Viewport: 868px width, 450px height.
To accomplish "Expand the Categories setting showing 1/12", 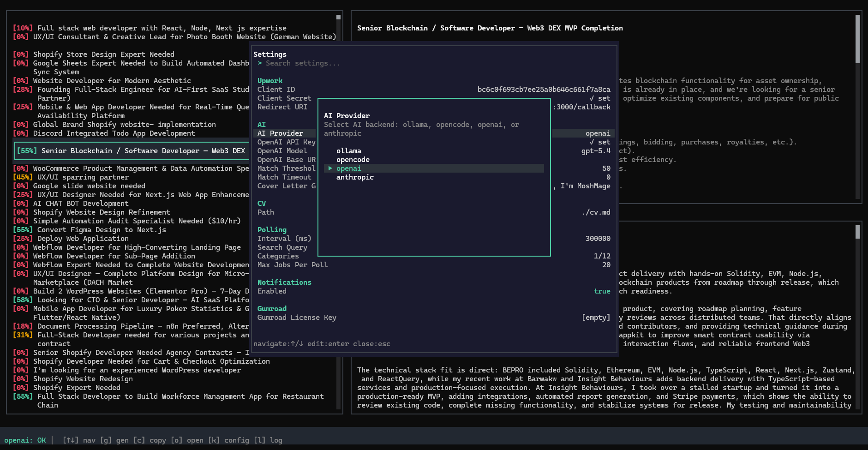I will click(x=278, y=256).
